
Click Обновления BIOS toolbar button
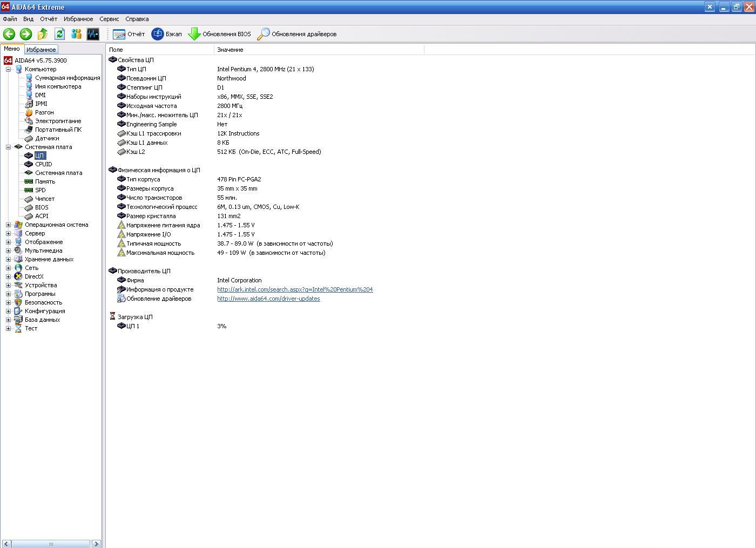(219, 34)
